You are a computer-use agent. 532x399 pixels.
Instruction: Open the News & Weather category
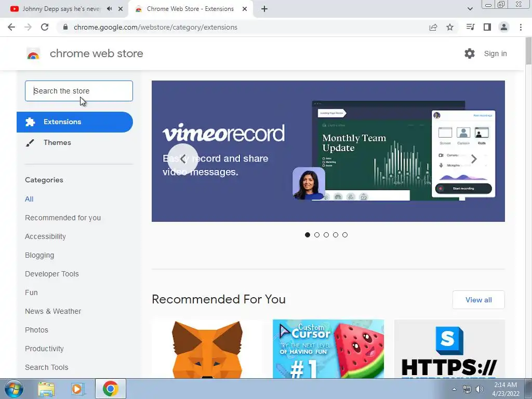pyautogui.click(x=53, y=311)
